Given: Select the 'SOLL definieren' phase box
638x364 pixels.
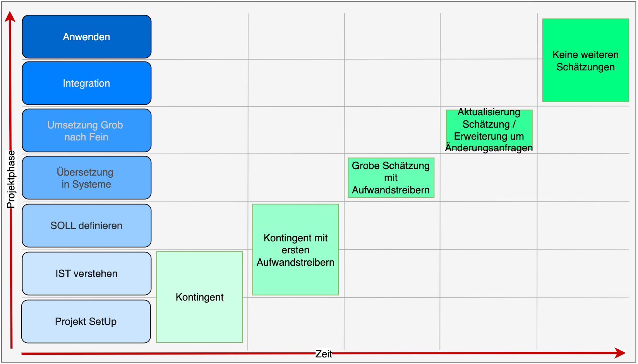Looking at the screenshot, I should pos(86,226).
